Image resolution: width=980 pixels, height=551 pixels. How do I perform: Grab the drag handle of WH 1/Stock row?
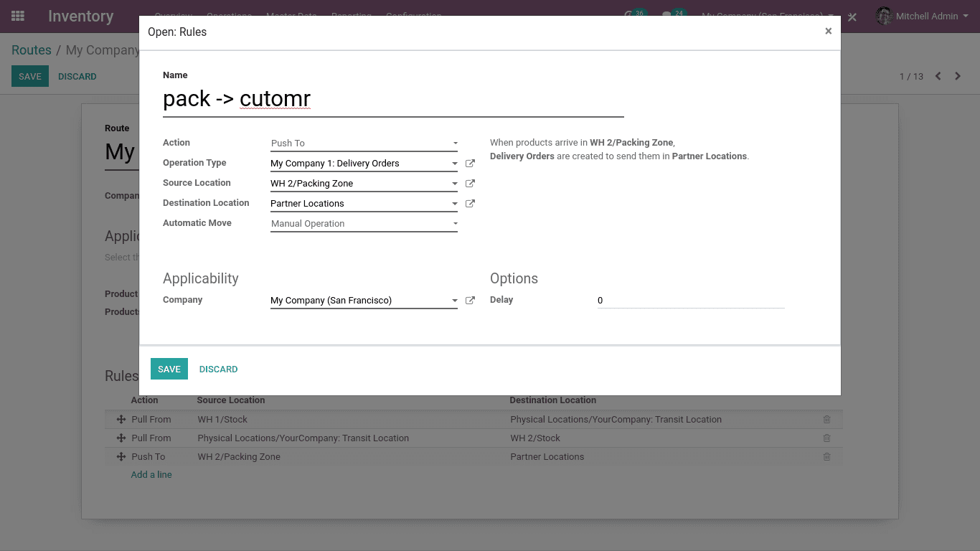coord(121,419)
